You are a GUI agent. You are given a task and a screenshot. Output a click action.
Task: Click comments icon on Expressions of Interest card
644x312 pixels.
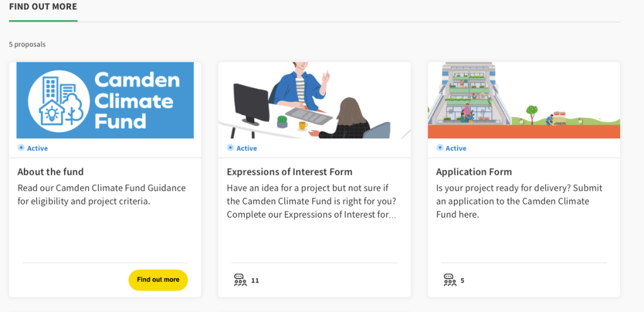240,280
